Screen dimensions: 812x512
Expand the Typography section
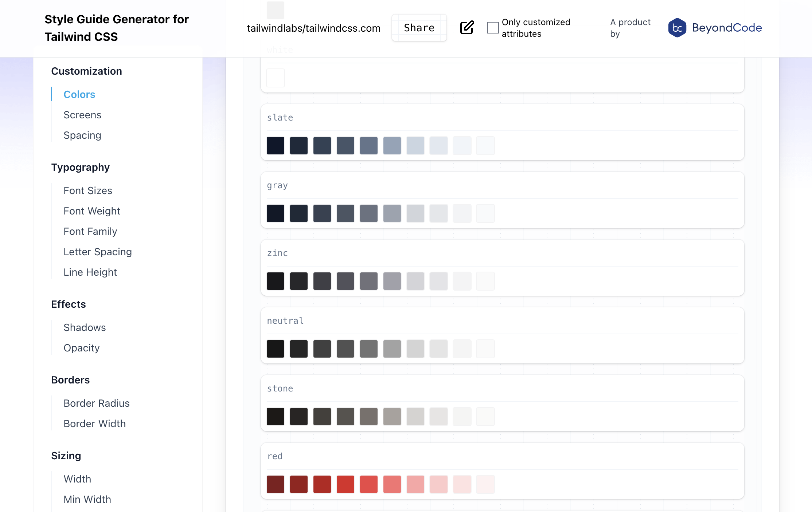click(x=80, y=167)
